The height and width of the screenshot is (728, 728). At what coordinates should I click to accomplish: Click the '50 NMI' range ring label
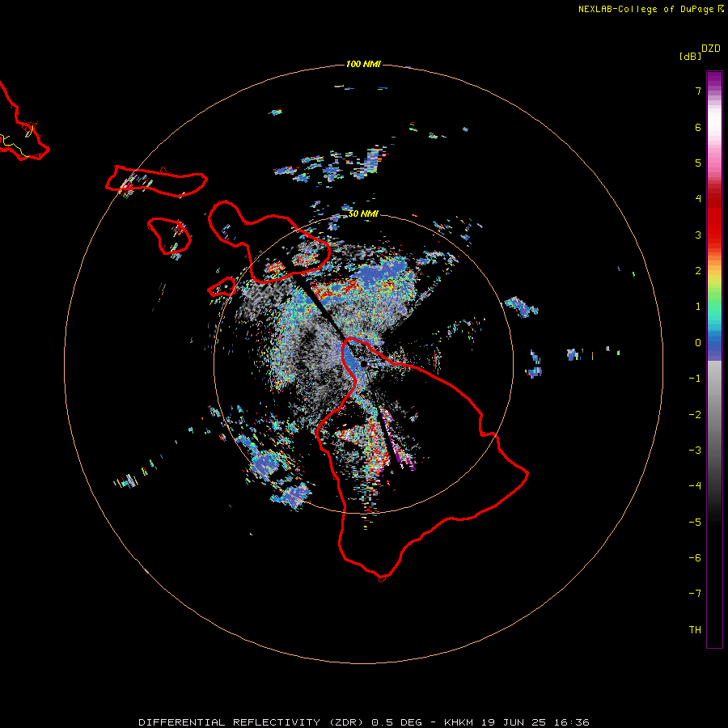(x=363, y=214)
